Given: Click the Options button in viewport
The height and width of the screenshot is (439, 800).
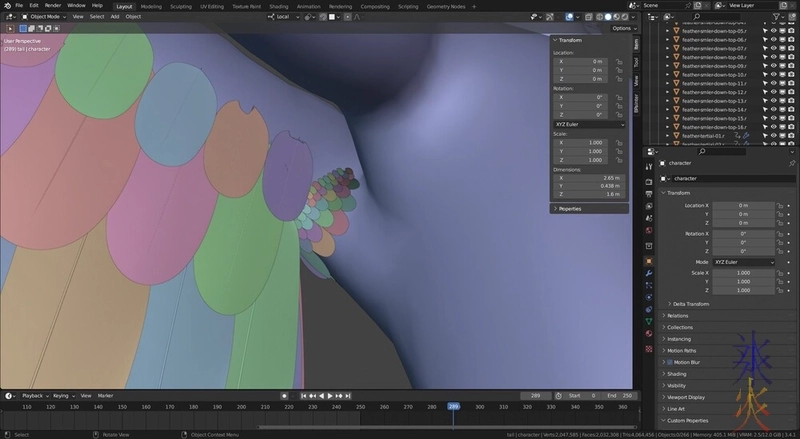Looking at the screenshot, I should coord(622,28).
